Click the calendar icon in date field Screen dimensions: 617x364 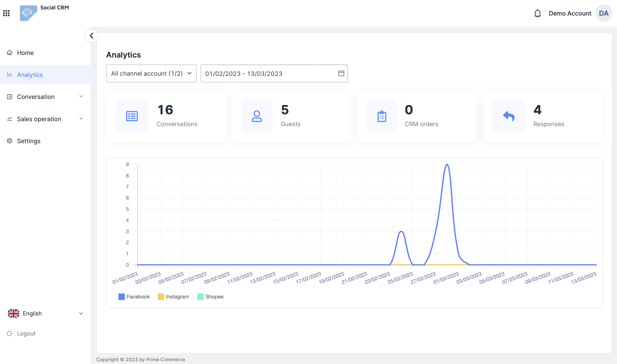[x=341, y=73]
